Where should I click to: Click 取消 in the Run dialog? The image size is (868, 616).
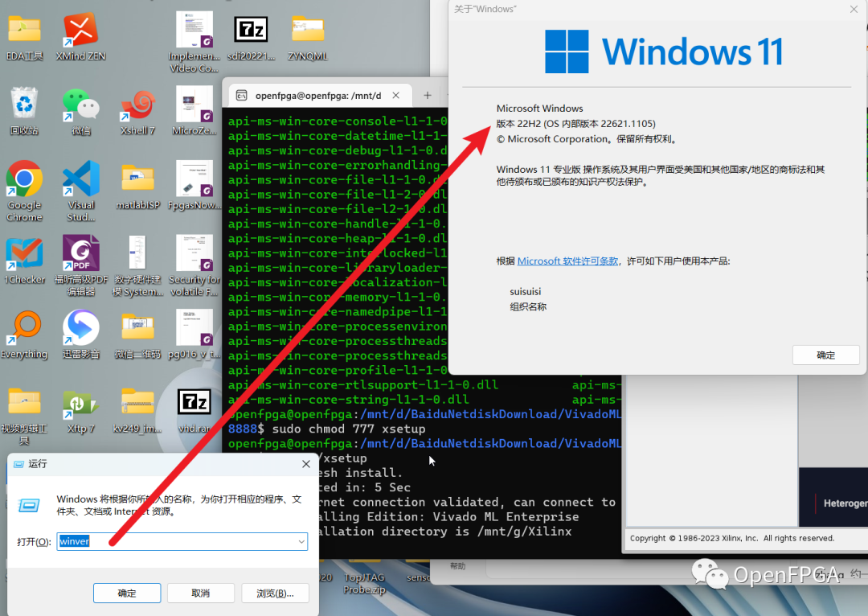point(200,593)
